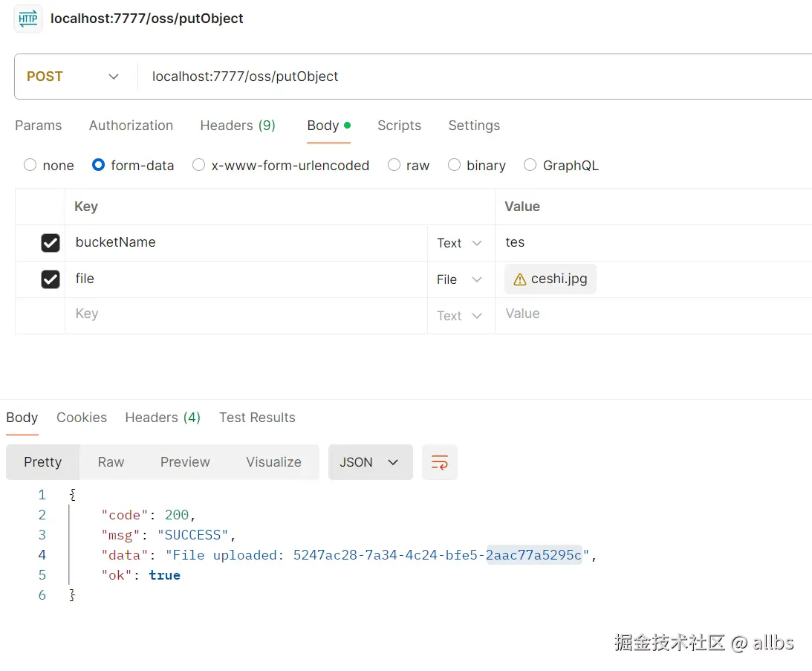Image resolution: width=812 pixels, height=671 pixels.
Task: Select the form-data radio button
Action: pyautogui.click(x=98, y=165)
